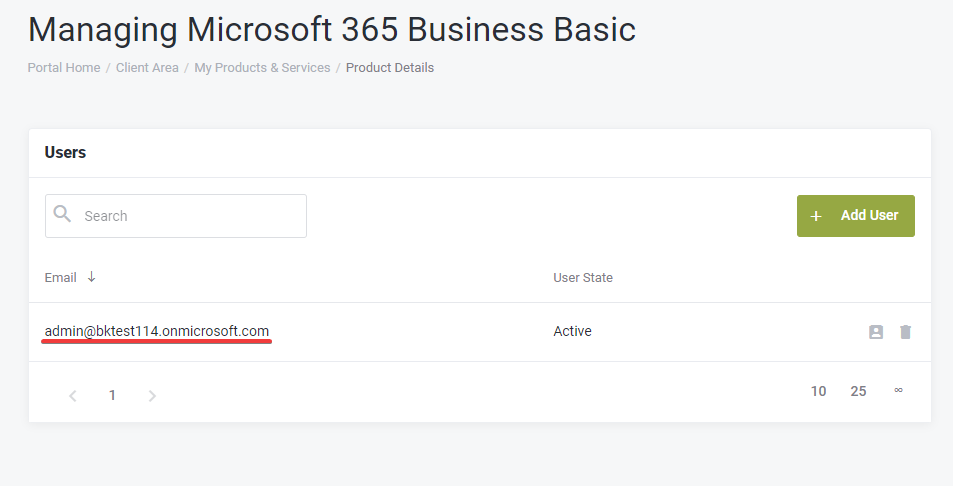Select admin@bktest114.onmicrosoft.com email
Image resolution: width=953 pixels, height=486 pixels.
point(157,331)
